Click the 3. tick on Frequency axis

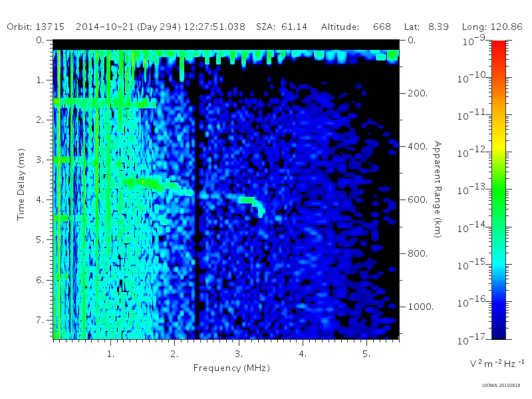239,354
